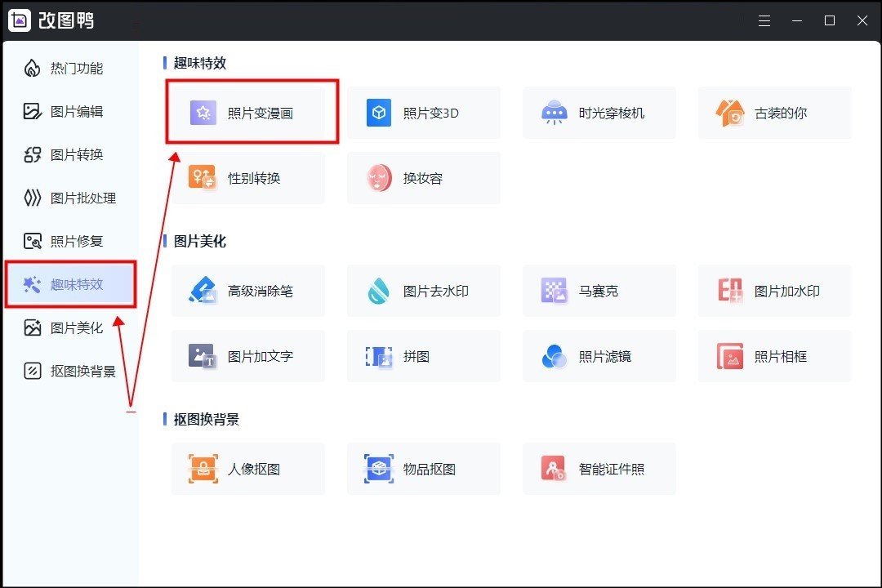
Task: Click the 图片去水印 droplet icon
Action: 379,291
